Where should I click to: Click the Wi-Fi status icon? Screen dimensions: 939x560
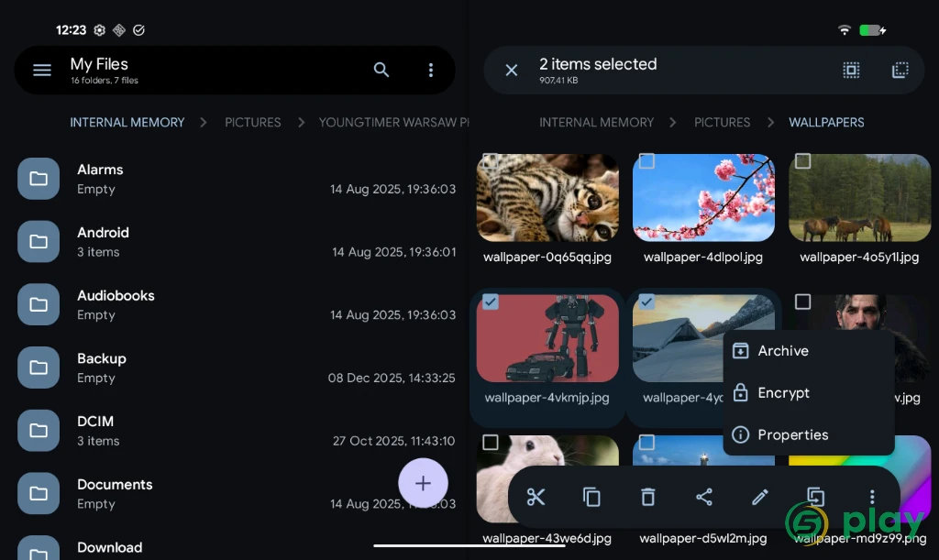[x=845, y=30]
